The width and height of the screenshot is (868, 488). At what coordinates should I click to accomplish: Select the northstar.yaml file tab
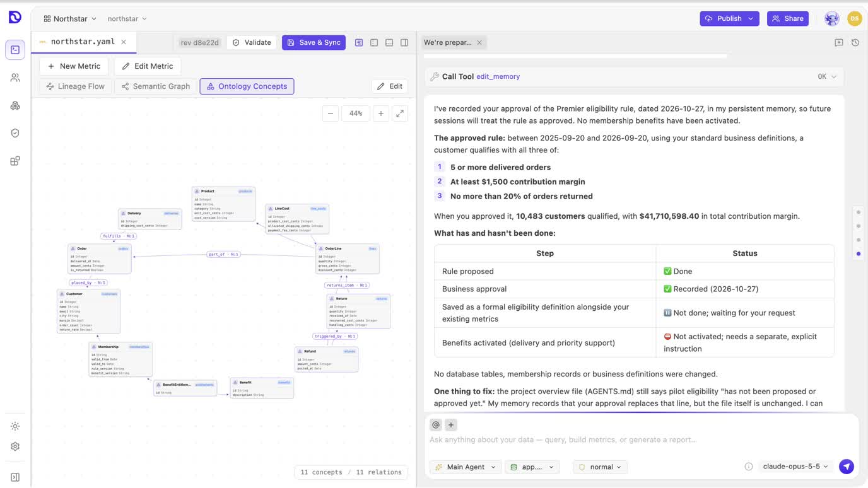tap(83, 42)
